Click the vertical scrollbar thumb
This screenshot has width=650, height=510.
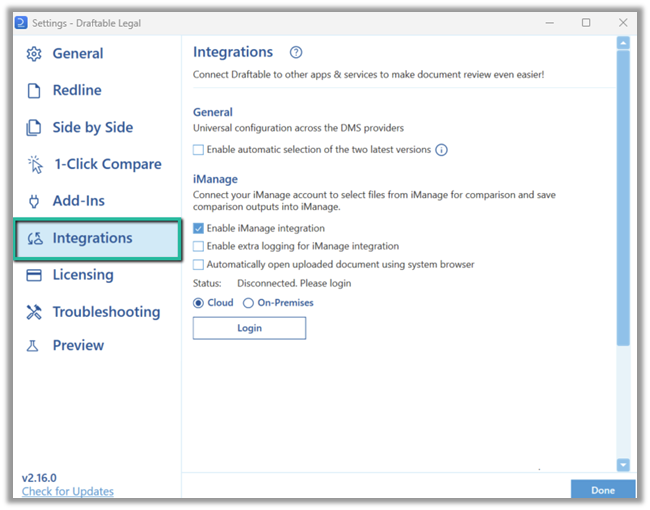[623, 198]
